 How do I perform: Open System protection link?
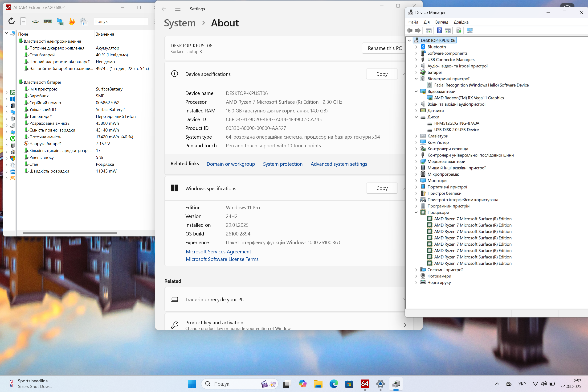(282, 164)
